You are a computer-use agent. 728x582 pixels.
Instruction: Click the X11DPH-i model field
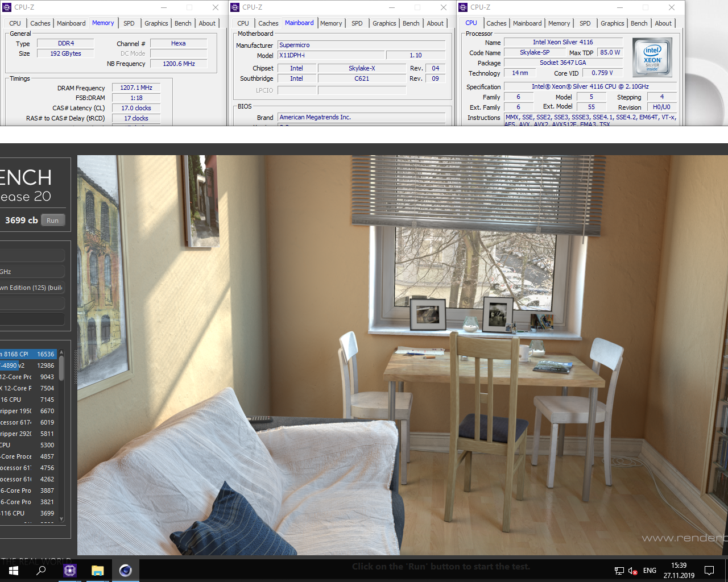click(330, 55)
